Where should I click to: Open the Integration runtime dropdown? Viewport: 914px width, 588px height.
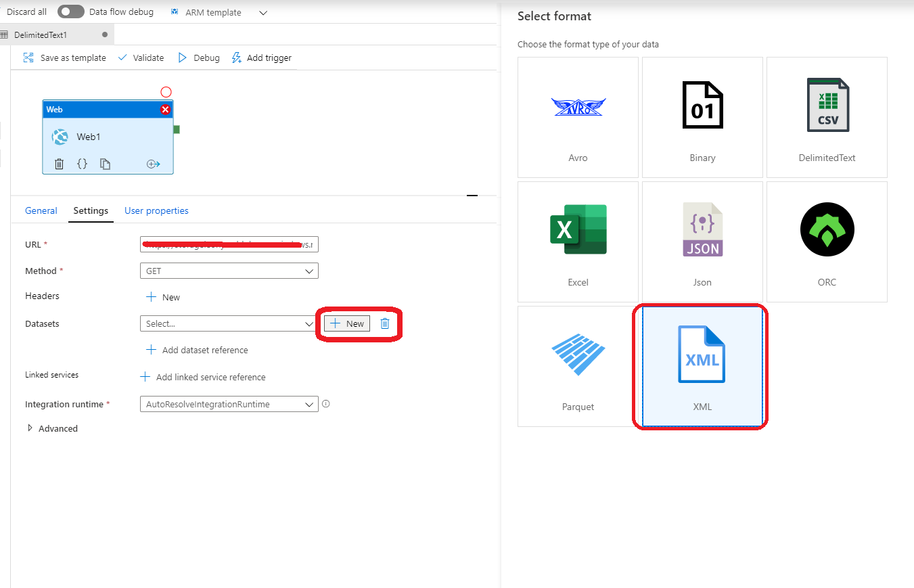point(229,404)
